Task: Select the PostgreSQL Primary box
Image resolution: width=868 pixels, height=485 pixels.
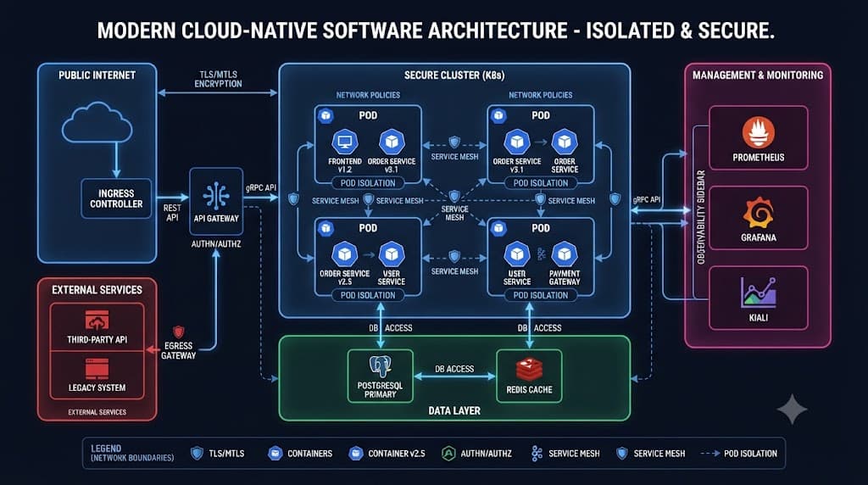Action: point(381,376)
